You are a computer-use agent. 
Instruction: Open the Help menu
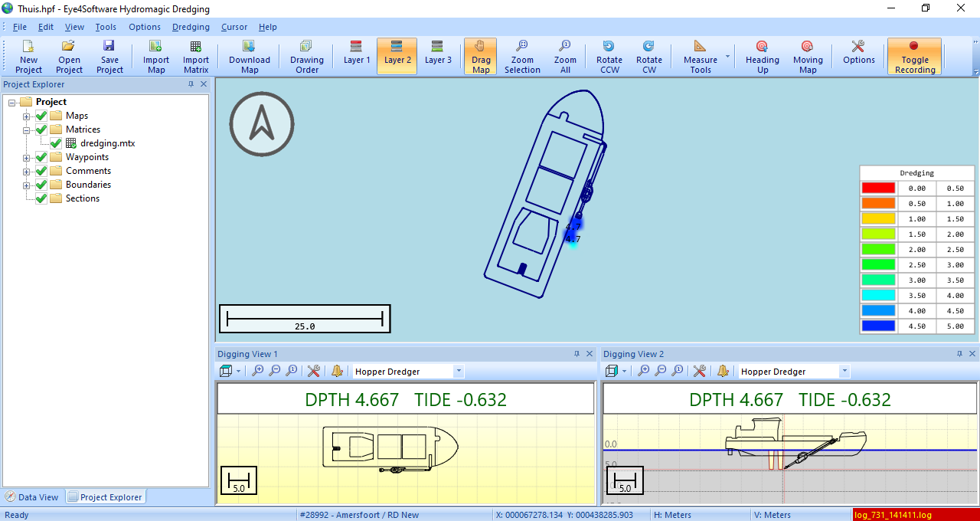pos(268,27)
